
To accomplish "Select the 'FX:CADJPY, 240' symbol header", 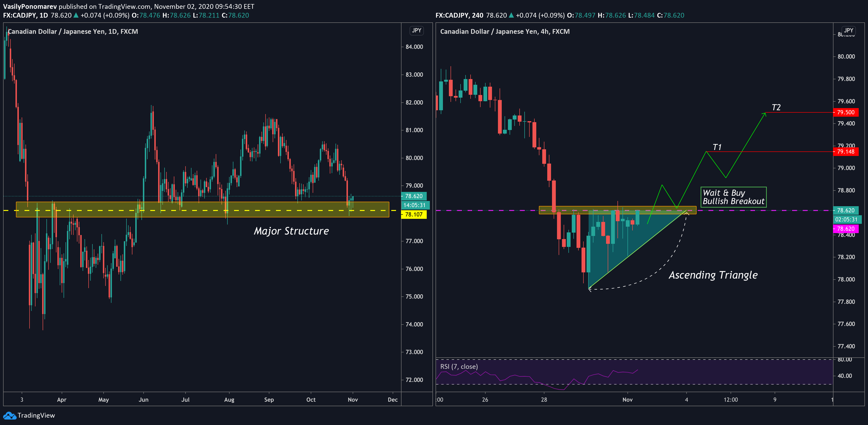I will click(x=459, y=15).
